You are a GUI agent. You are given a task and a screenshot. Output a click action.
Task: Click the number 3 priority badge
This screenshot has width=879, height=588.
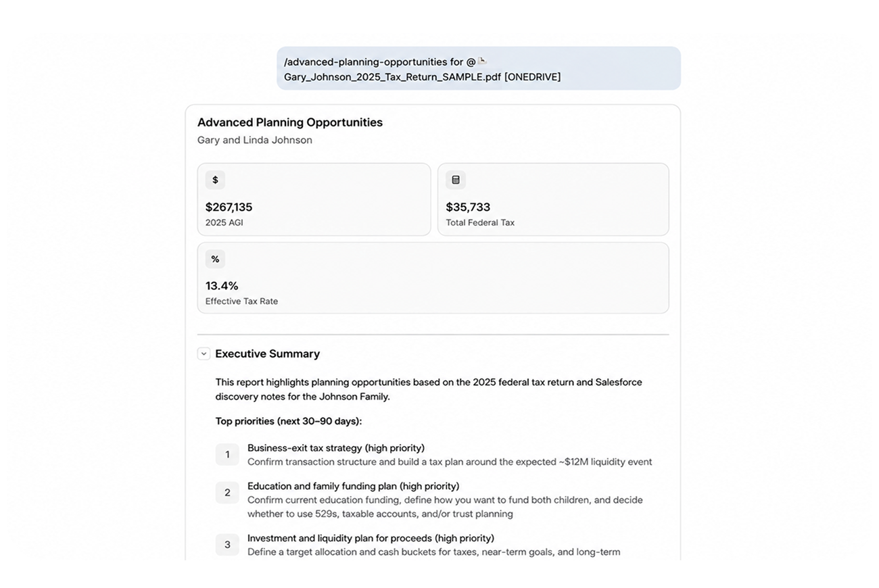pos(227,545)
